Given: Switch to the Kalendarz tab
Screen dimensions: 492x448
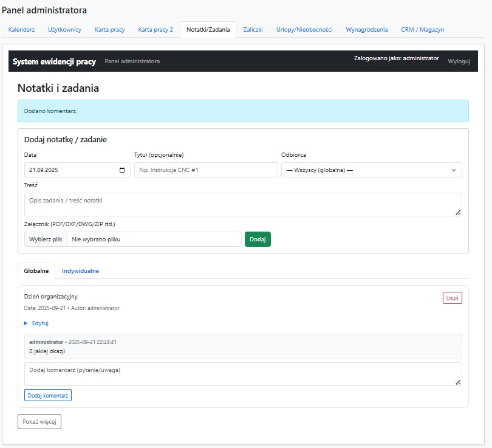Looking at the screenshot, I should coord(21,29).
